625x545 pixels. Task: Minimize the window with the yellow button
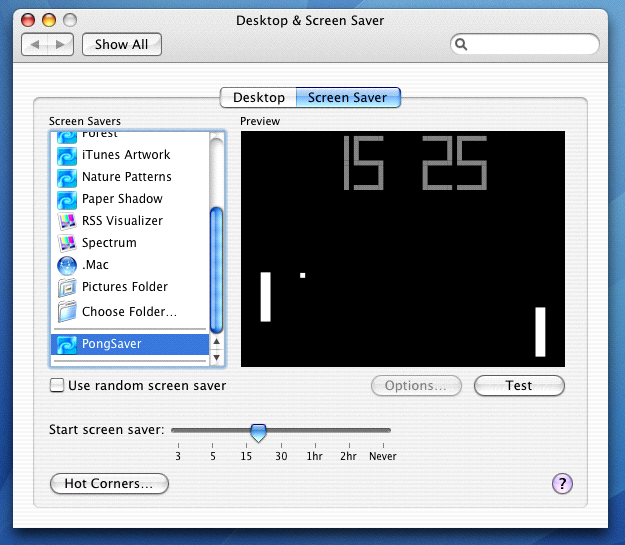click(49, 20)
